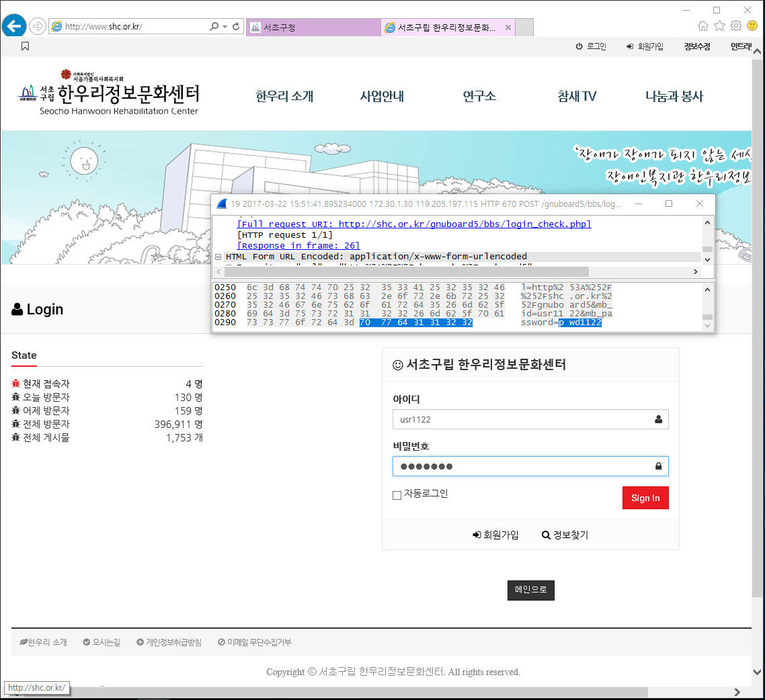Click the 이메일 무단수집거부 footer link
The image size is (765, 700).
[x=254, y=642]
